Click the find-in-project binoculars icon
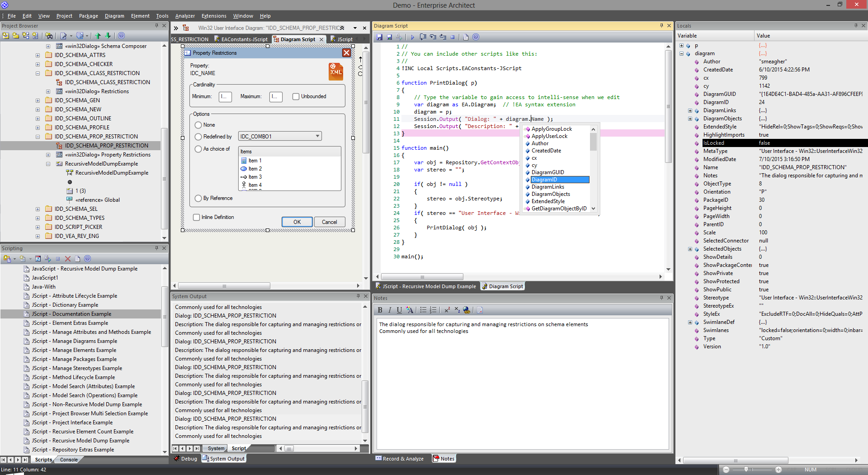 click(x=49, y=36)
